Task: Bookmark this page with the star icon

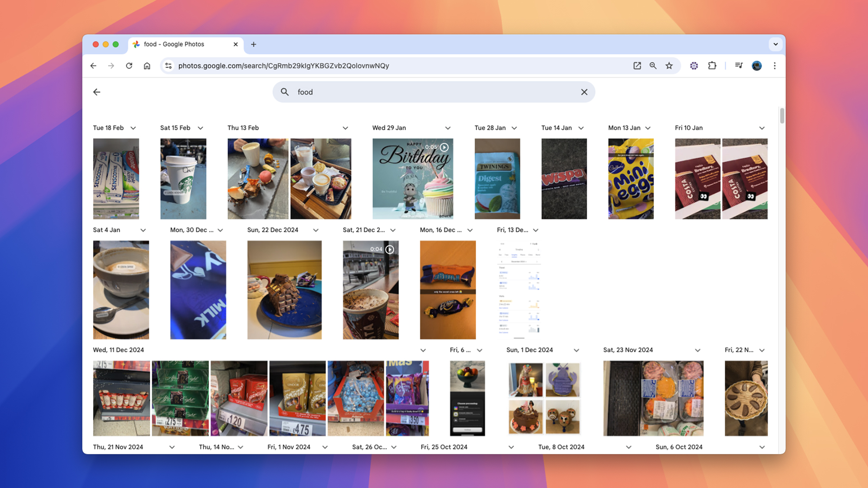Action: click(x=669, y=66)
